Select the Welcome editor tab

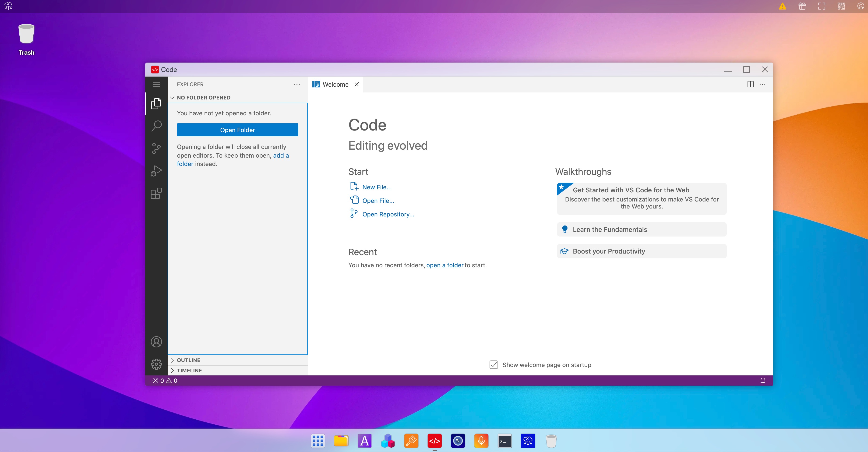point(335,85)
